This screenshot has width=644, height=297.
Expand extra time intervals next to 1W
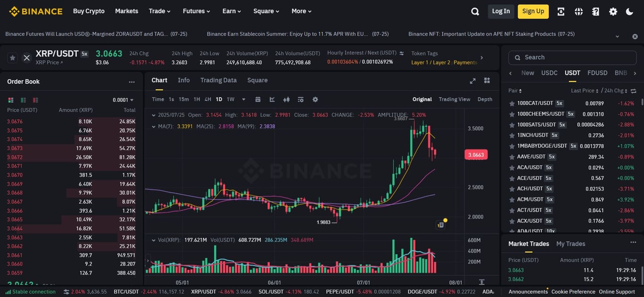coord(243,99)
